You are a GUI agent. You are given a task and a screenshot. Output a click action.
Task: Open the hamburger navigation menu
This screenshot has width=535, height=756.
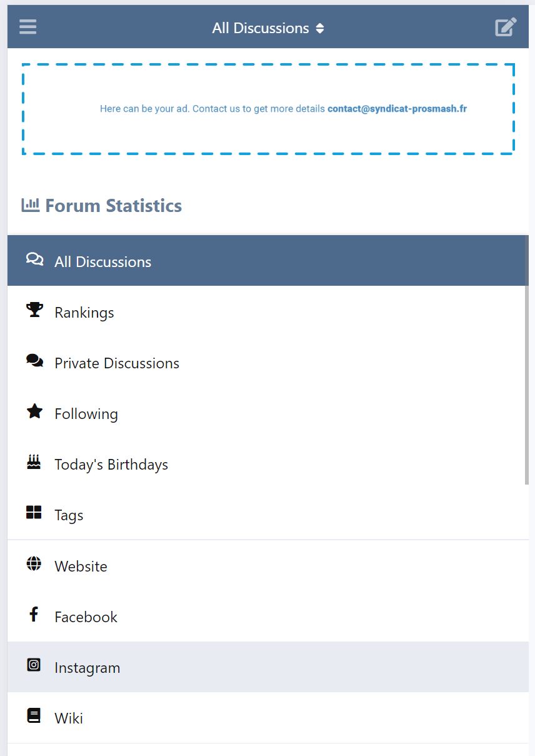(27, 27)
